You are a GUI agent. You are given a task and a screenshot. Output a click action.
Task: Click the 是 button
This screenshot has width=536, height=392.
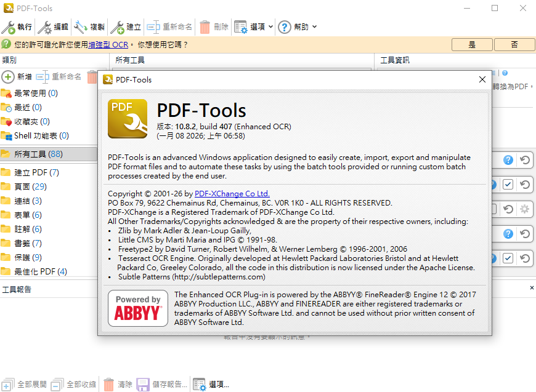472,45
